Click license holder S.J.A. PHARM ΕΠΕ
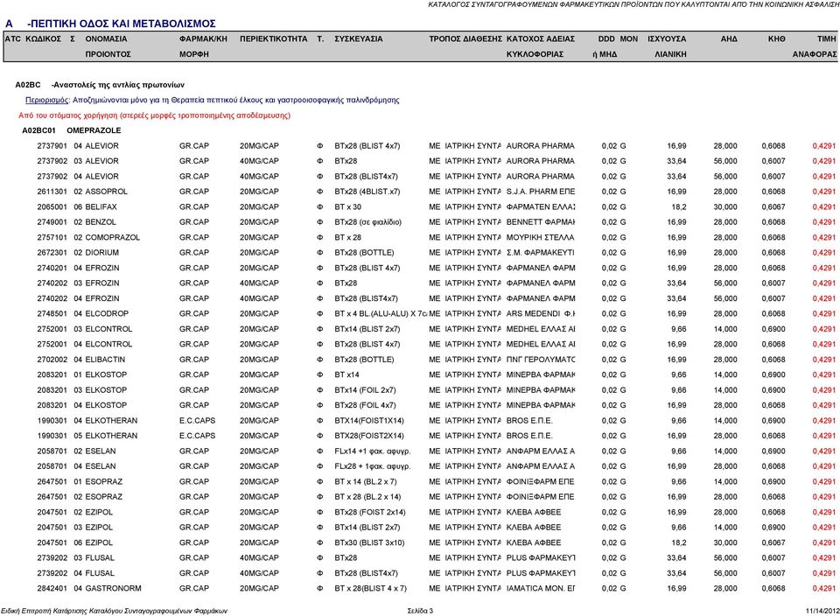Screen dimensions: 840x616 click(x=541, y=192)
